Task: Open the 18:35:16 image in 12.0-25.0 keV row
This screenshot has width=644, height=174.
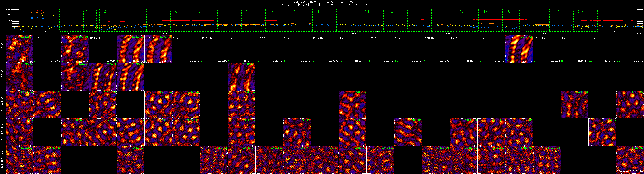Action: coord(574,105)
